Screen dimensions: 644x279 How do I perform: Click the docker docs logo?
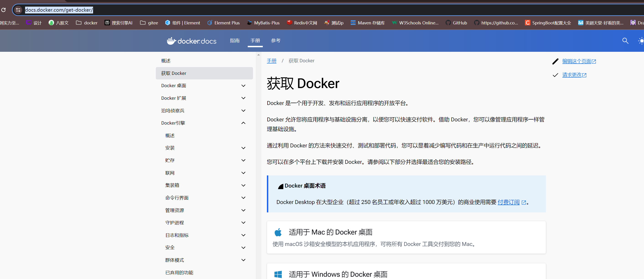point(191,41)
